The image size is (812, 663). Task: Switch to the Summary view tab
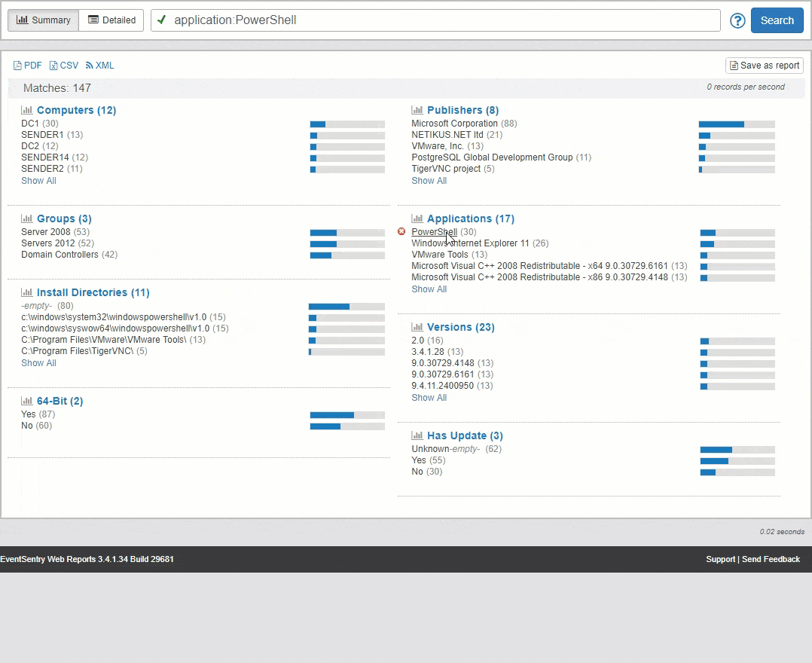point(44,20)
